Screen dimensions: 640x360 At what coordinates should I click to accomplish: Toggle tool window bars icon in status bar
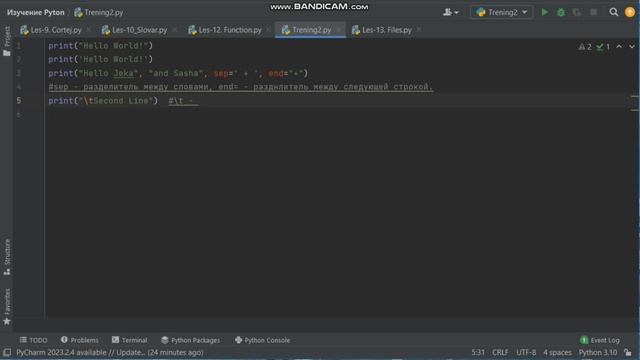pos(7,352)
